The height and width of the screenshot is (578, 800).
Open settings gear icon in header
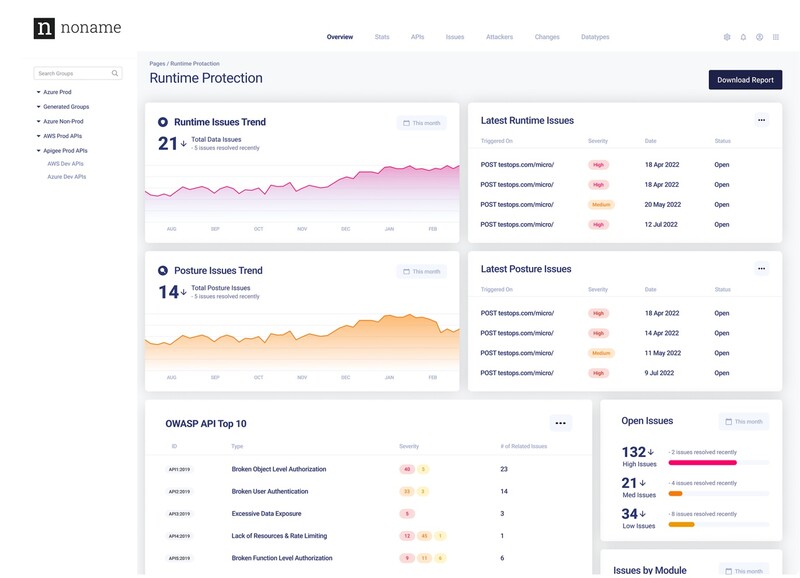727,37
